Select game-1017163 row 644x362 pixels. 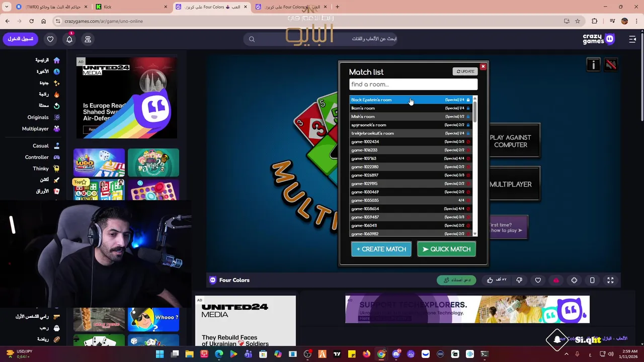coord(411,158)
